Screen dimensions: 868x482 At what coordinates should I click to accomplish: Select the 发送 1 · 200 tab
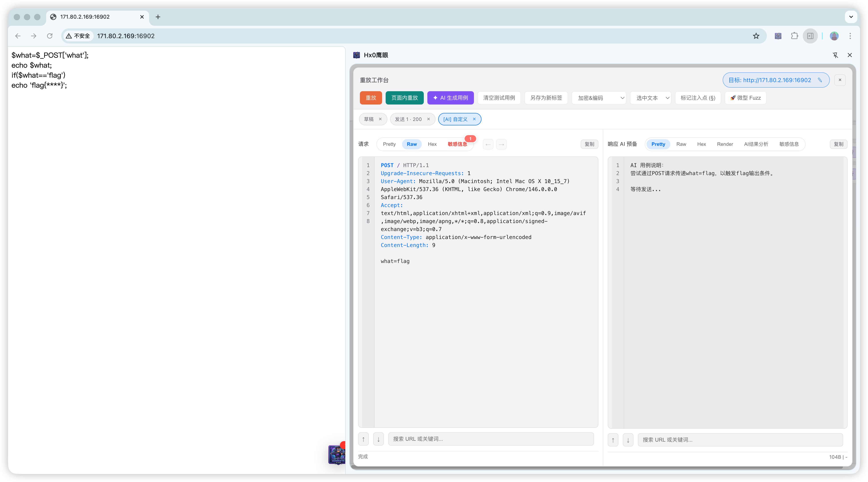[408, 119]
